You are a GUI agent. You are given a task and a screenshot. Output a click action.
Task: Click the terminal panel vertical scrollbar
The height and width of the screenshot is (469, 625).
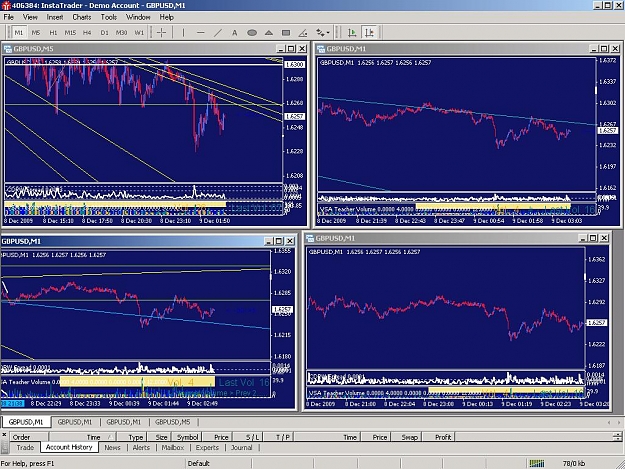tap(618, 437)
